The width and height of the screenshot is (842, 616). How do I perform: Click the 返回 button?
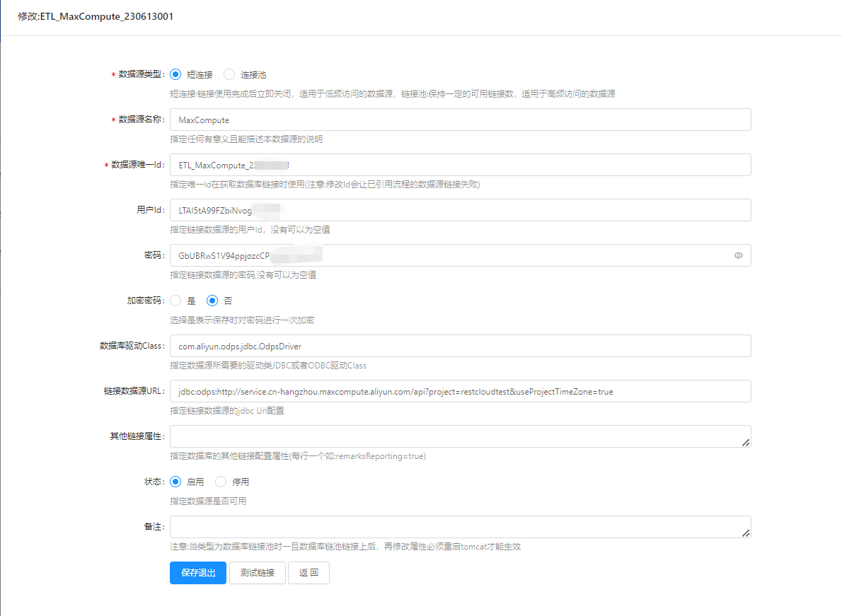point(308,573)
